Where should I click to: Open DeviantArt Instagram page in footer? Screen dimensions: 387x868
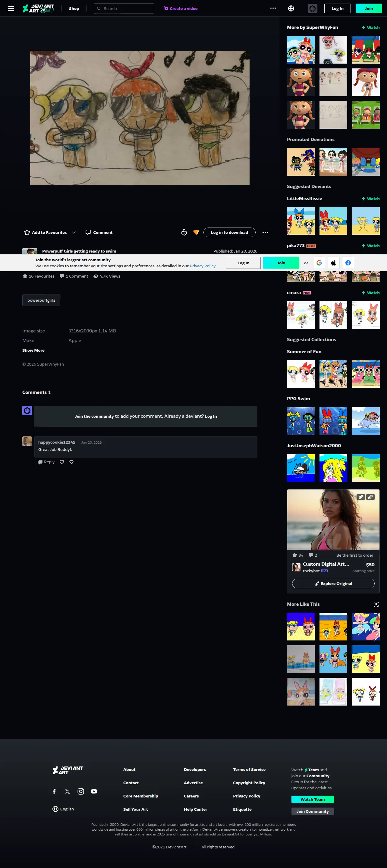point(81,791)
